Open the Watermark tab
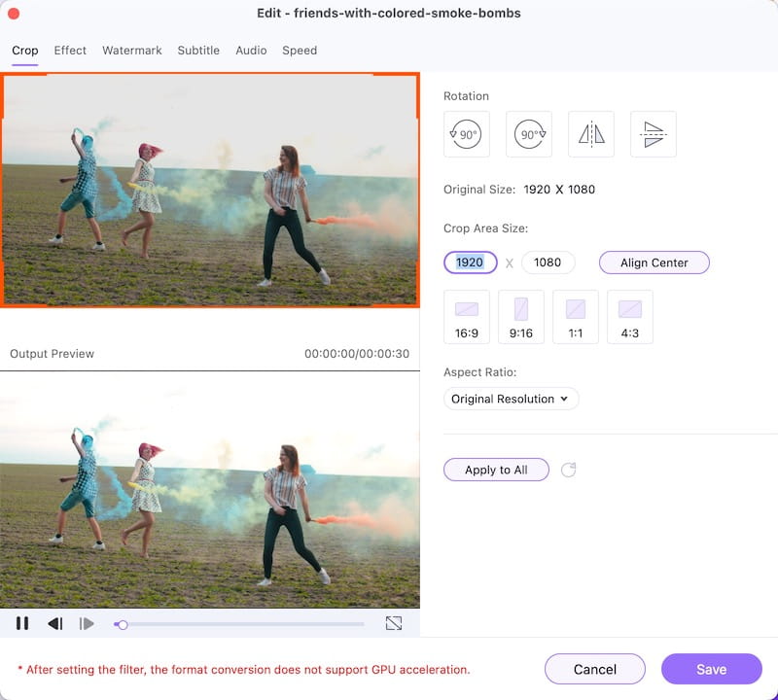 tap(132, 51)
